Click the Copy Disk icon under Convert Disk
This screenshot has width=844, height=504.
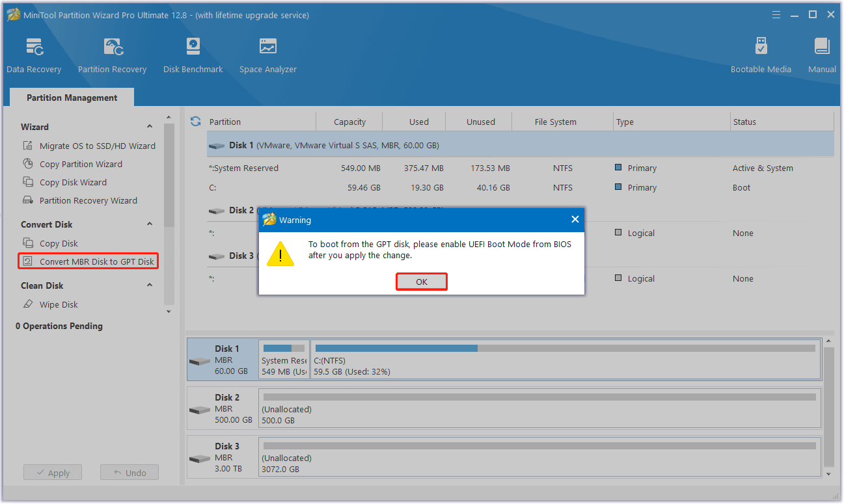(28, 243)
